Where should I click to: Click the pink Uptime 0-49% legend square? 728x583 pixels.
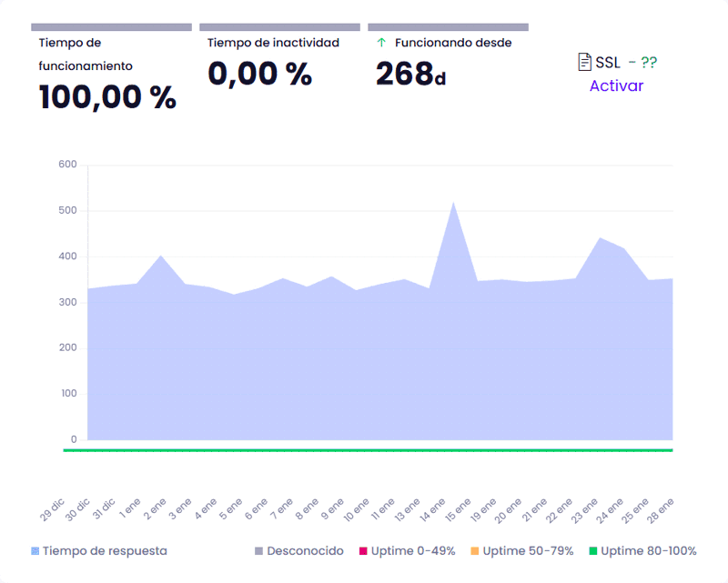[x=362, y=551]
